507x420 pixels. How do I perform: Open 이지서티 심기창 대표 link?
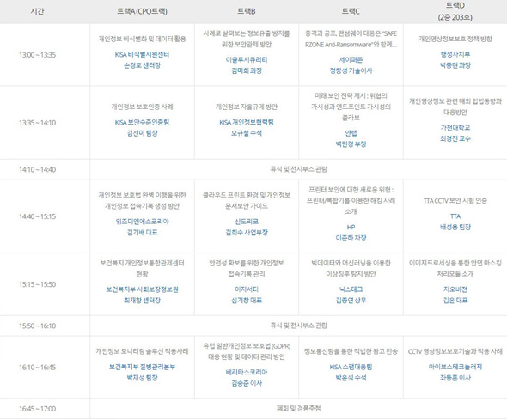pos(247,295)
